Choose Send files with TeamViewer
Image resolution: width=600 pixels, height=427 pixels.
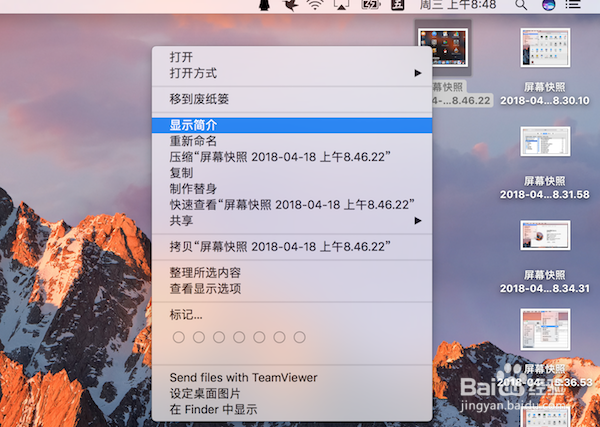(x=292, y=378)
